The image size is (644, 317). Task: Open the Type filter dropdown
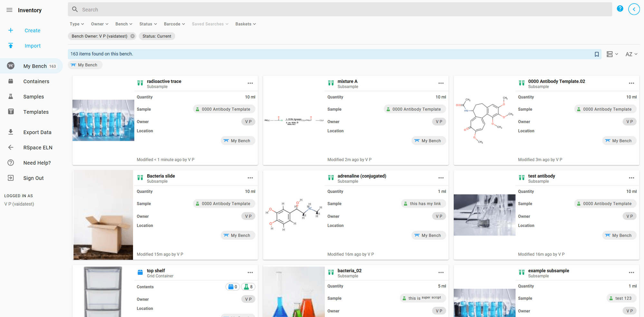(x=77, y=24)
